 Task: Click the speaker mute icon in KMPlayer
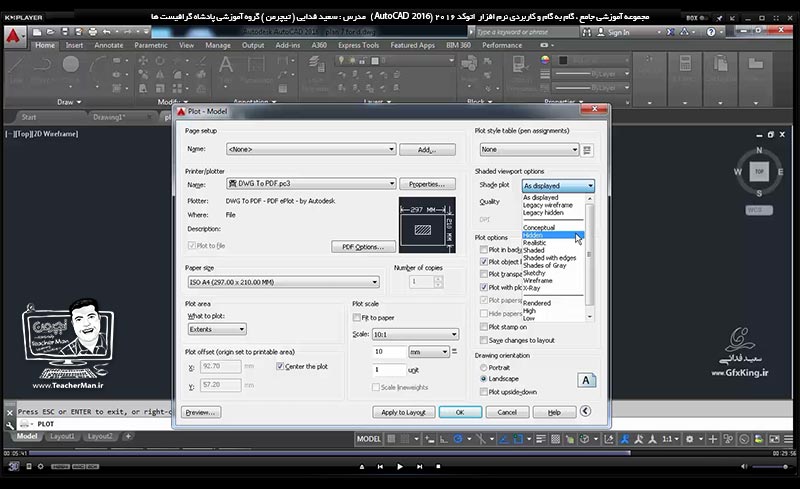(744, 466)
